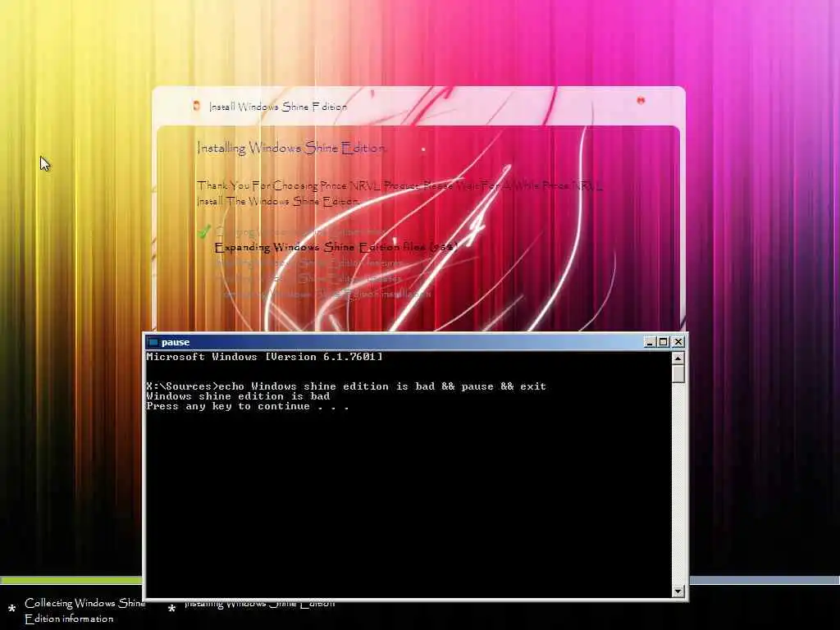Click the asterisk beside Collecting Windows Shine Edition
The width and height of the screenshot is (840, 630).
tap(11, 609)
